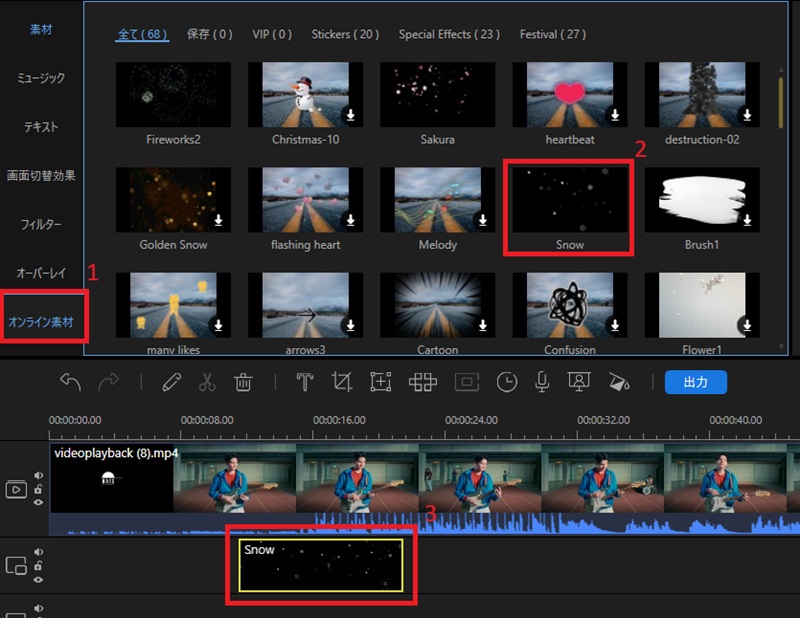
Task: Delete with the trash can icon
Action: 243,382
